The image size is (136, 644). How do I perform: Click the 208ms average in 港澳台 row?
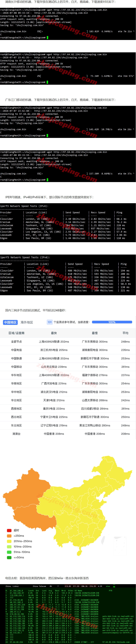(x=125, y=434)
